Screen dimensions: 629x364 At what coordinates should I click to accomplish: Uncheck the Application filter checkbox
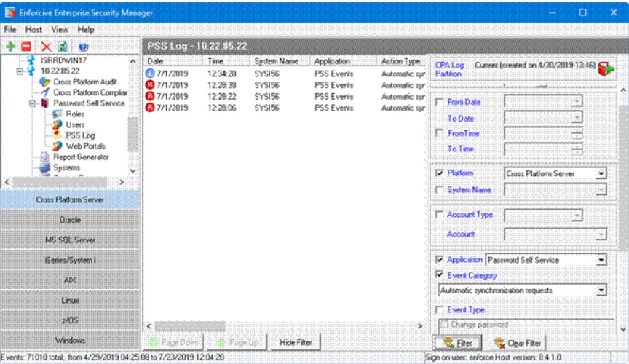pos(439,260)
